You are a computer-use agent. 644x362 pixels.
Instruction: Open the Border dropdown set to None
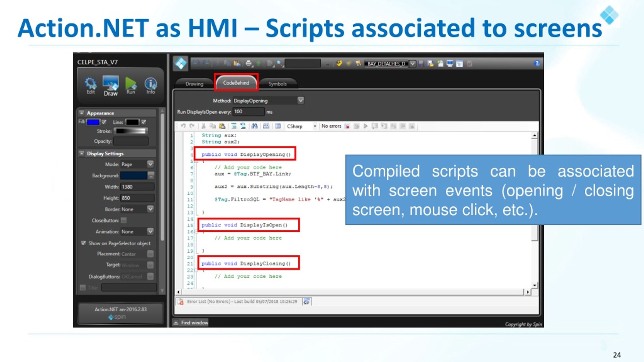pos(150,209)
